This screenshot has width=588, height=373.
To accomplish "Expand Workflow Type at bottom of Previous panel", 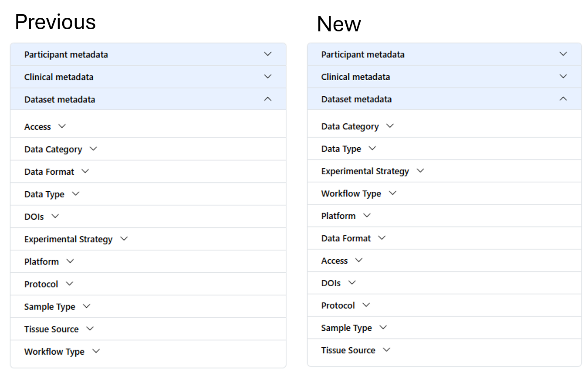I will coord(96,351).
